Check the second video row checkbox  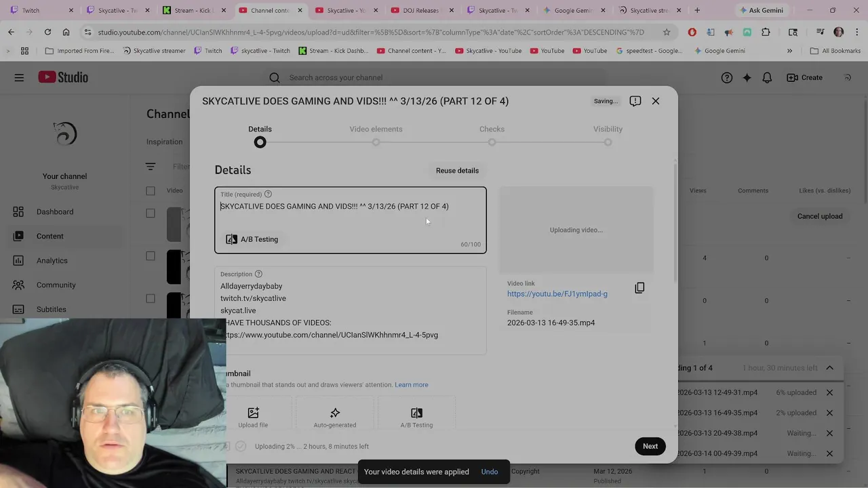[151, 256]
